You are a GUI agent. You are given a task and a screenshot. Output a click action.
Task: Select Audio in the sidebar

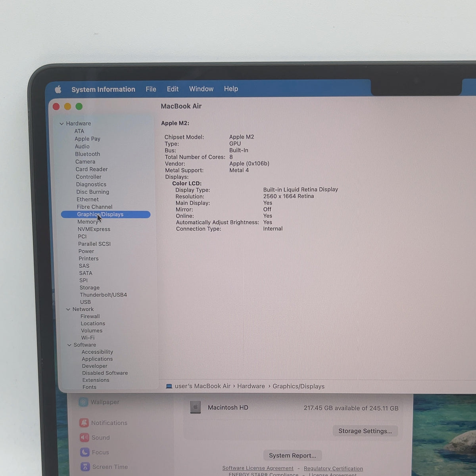[x=82, y=146]
